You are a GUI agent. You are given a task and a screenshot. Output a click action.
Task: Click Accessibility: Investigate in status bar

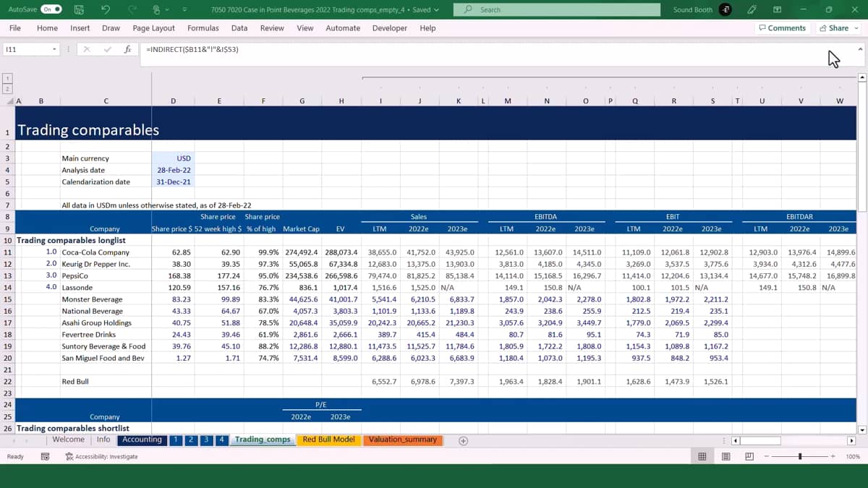[101, 457]
